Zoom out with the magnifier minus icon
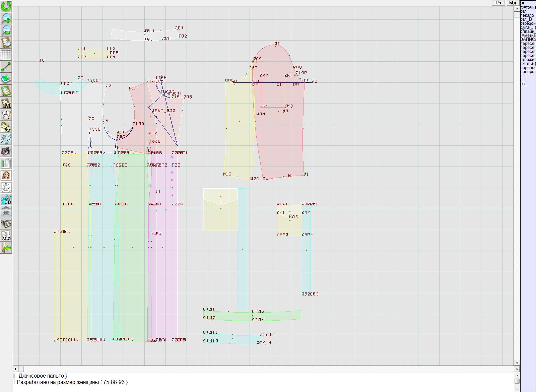 pyautogui.click(x=6, y=30)
